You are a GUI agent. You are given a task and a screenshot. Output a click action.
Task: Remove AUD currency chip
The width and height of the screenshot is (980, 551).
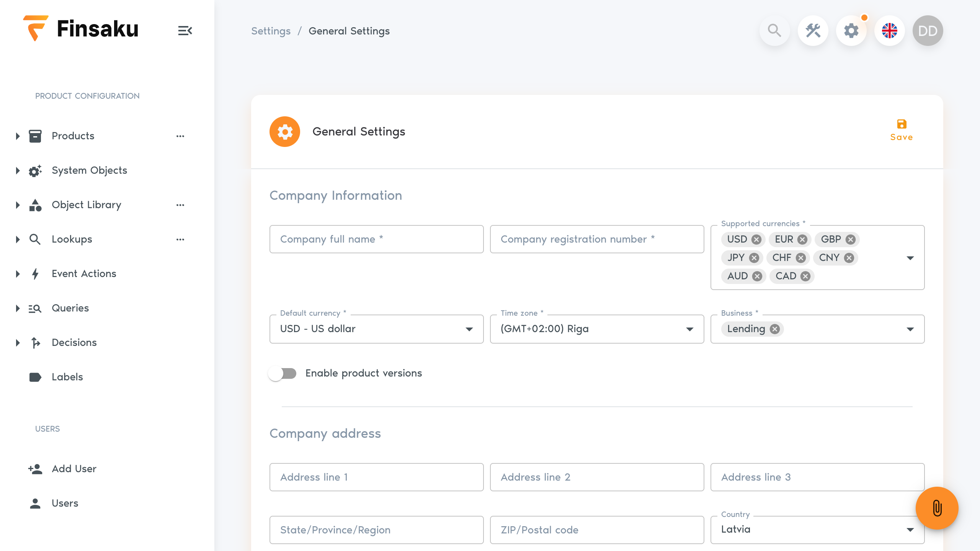point(757,276)
